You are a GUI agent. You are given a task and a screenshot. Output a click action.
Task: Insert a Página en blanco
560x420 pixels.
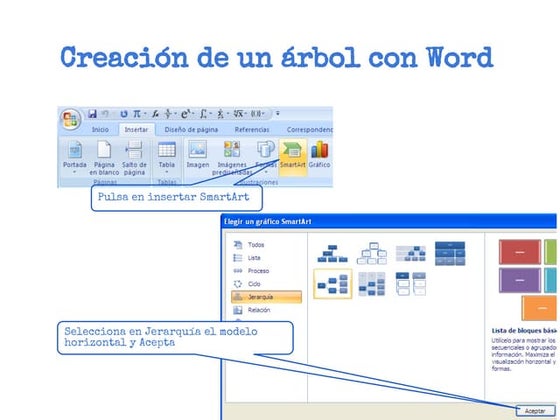coord(104,158)
